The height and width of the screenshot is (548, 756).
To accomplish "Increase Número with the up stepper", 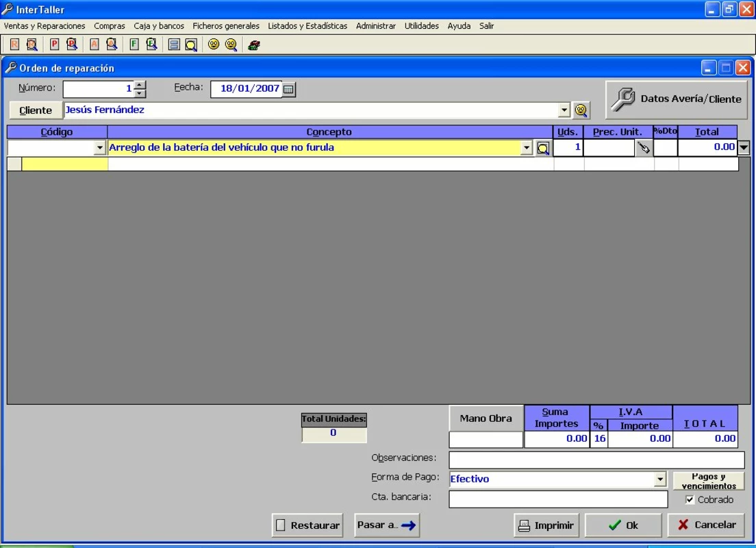I will [139, 85].
